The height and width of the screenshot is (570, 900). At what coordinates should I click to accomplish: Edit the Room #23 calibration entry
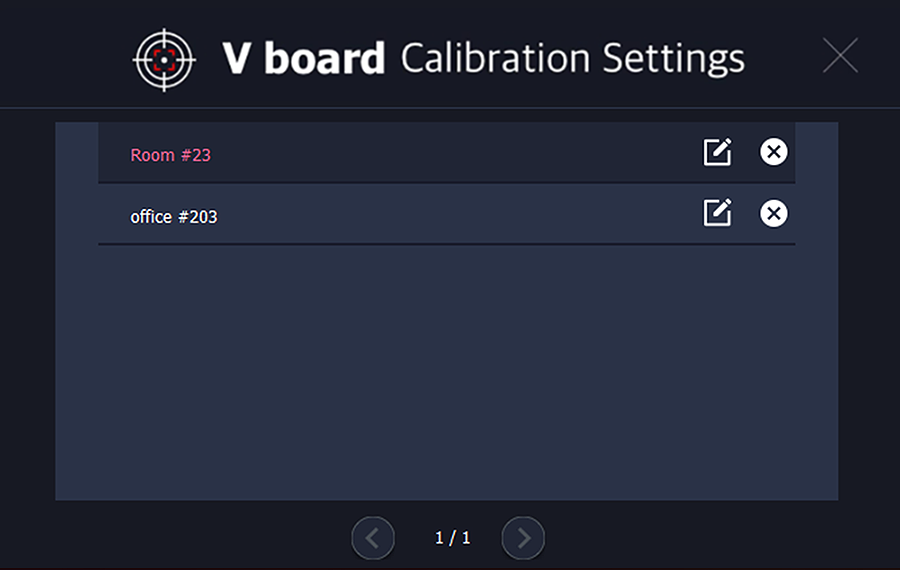pos(717,153)
